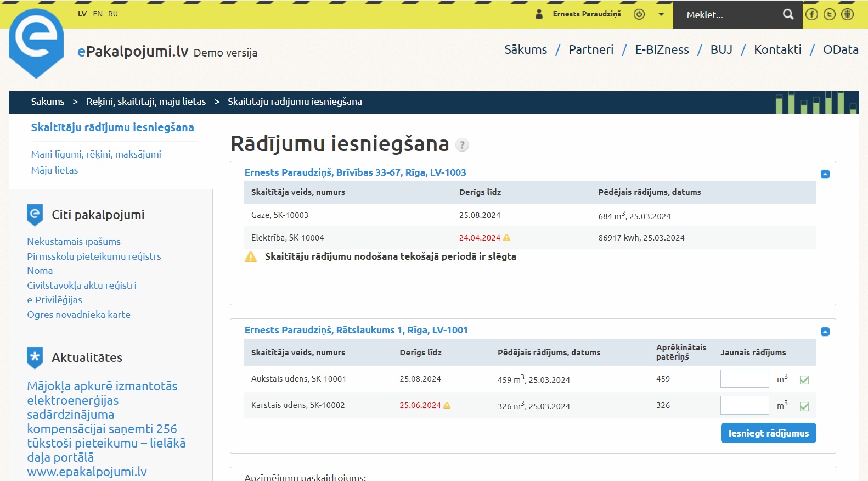The width and height of the screenshot is (868, 481).
Task: Click the Draugiem people icon
Action: (x=848, y=14)
